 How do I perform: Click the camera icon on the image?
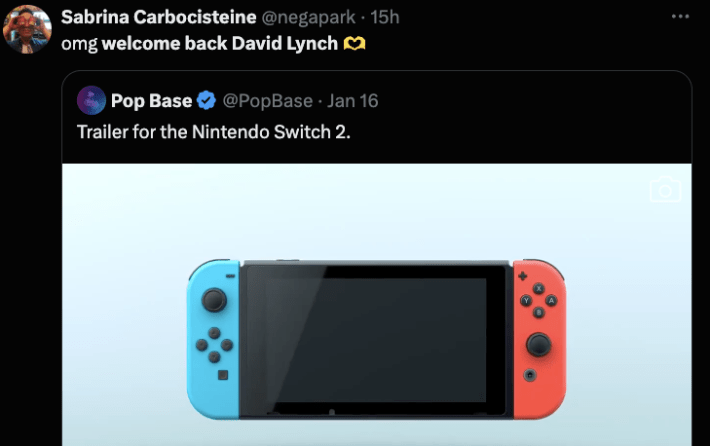pos(665,190)
